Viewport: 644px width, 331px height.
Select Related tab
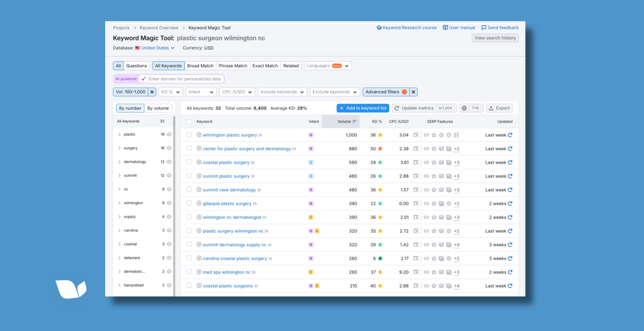point(291,66)
